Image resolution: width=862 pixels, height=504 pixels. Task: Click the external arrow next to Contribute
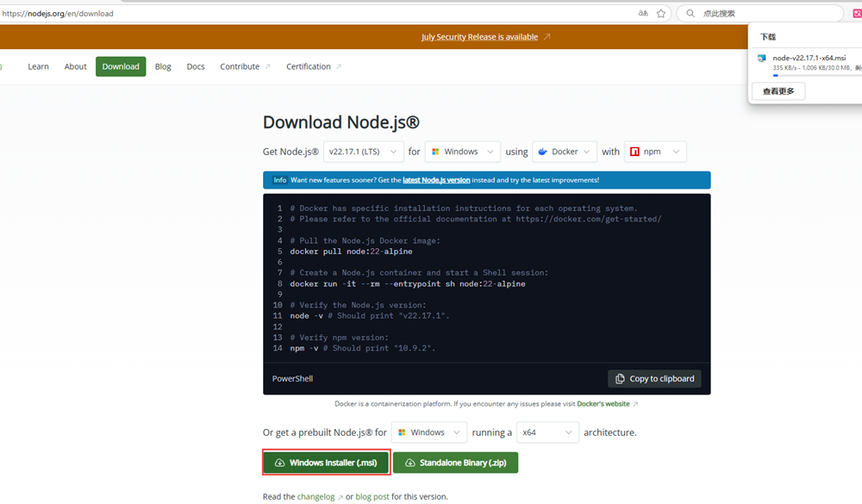[268, 66]
